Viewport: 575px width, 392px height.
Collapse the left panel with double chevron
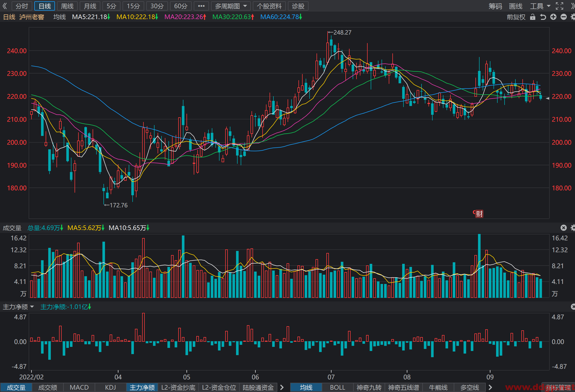point(5,6)
